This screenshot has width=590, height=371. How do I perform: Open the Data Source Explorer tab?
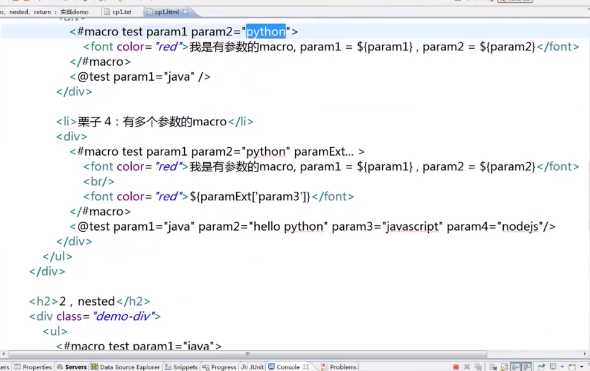(126, 367)
